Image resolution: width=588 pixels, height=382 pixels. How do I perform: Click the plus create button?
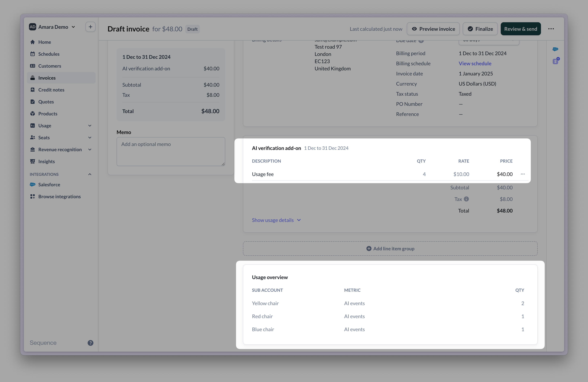[90, 27]
